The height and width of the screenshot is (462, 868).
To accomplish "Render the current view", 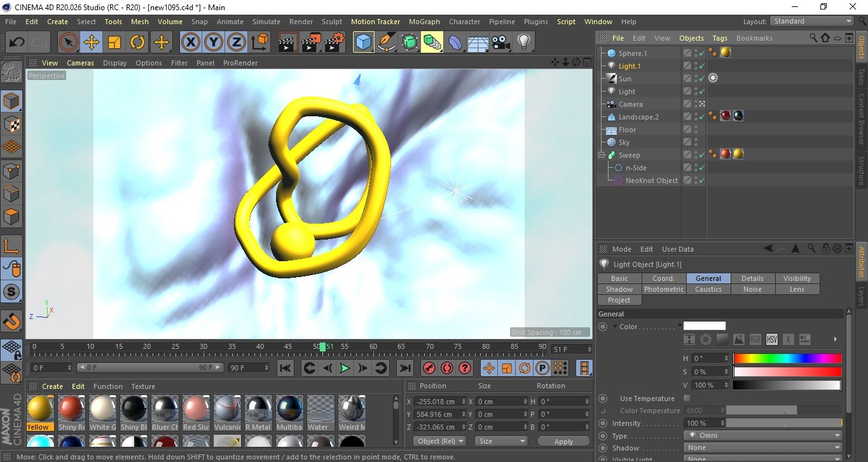I will pyautogui.click(x=289, y=43).
